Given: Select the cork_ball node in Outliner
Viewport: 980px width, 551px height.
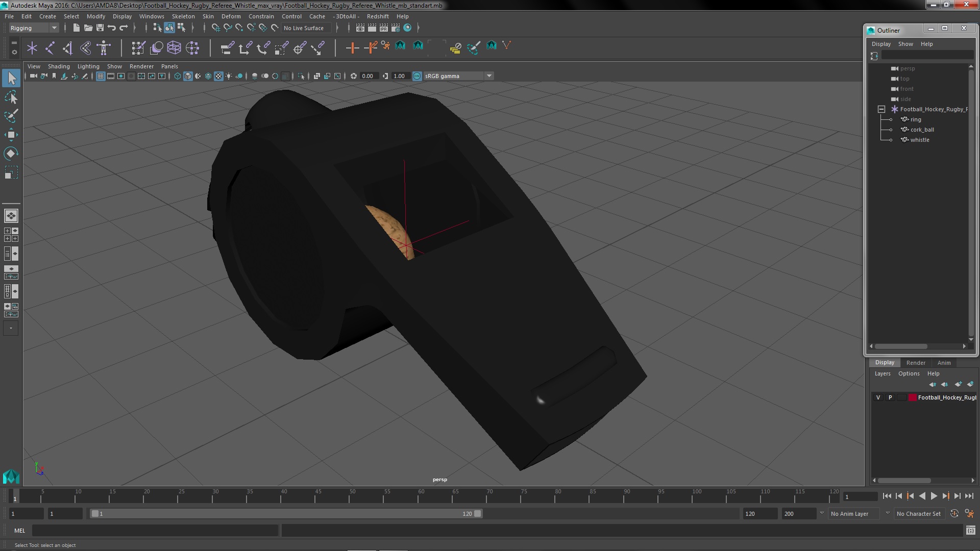Looking at the screenshot, I should (x=922, y=130).
